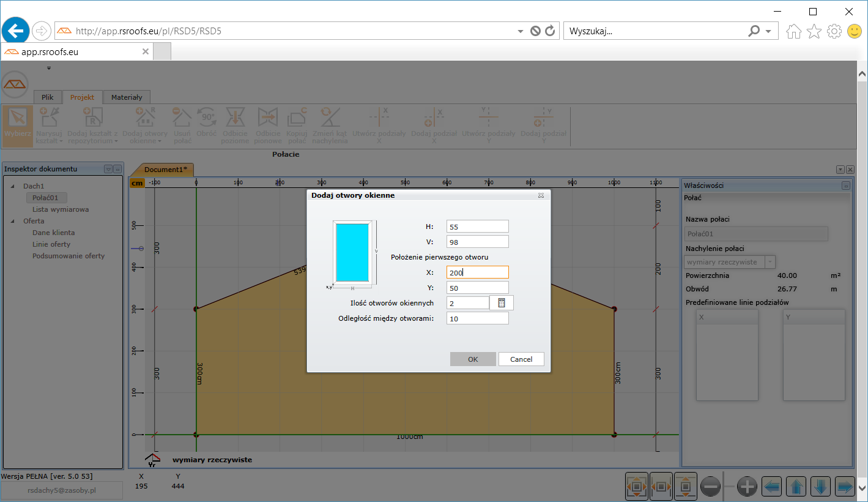
Task: Confirm the dialog with OK
Action: tap(473, 359)
